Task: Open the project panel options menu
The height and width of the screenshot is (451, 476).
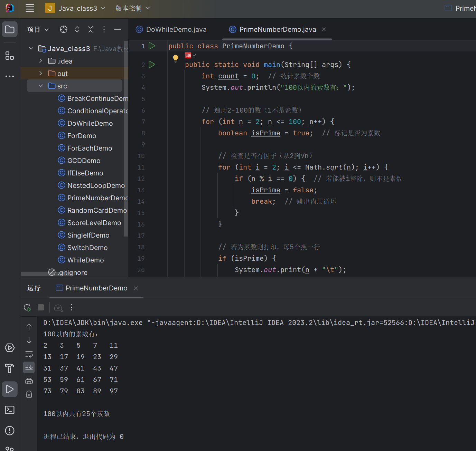Action: point(104,29)
